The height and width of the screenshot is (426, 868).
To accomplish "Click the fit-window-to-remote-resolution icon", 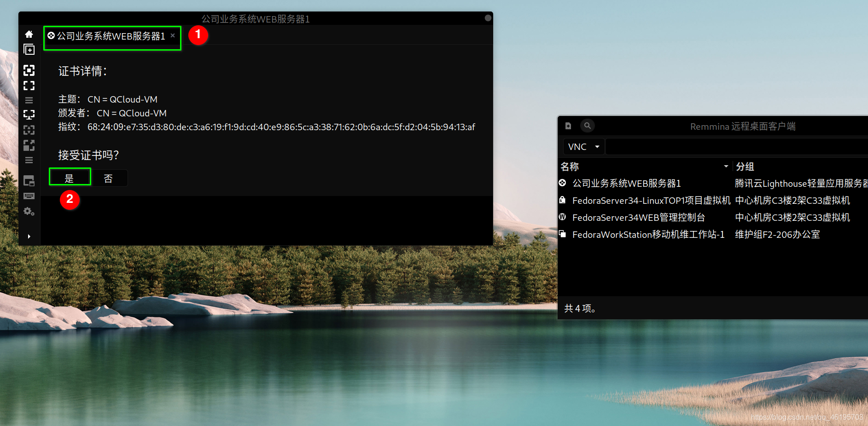I will [x=29, y=70].
